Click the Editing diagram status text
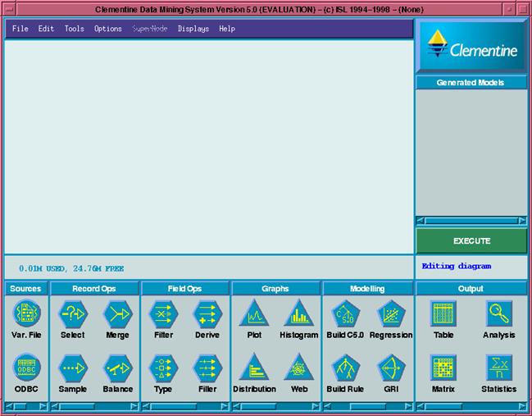 457,266
